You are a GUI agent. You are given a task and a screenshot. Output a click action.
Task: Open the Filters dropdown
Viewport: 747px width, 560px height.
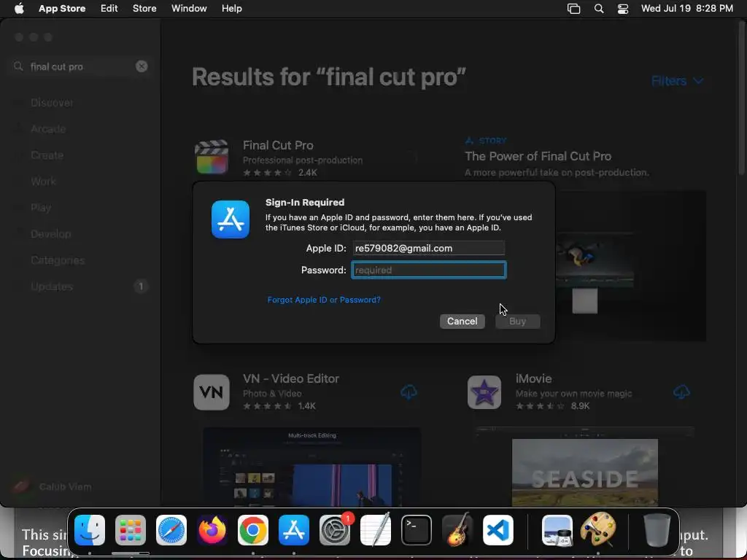pos(677,81)
